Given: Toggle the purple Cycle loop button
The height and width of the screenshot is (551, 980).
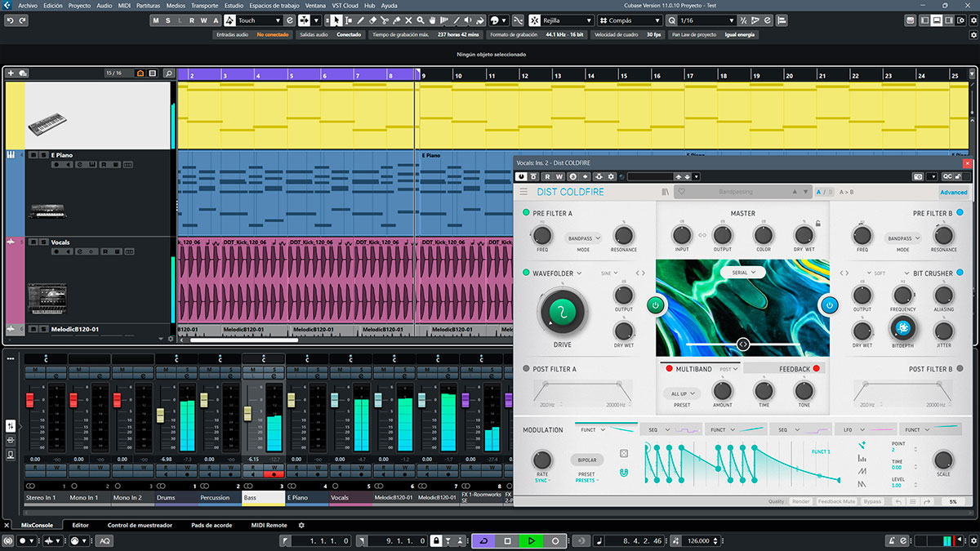Looking at the screenshot, I should (483, 540).
